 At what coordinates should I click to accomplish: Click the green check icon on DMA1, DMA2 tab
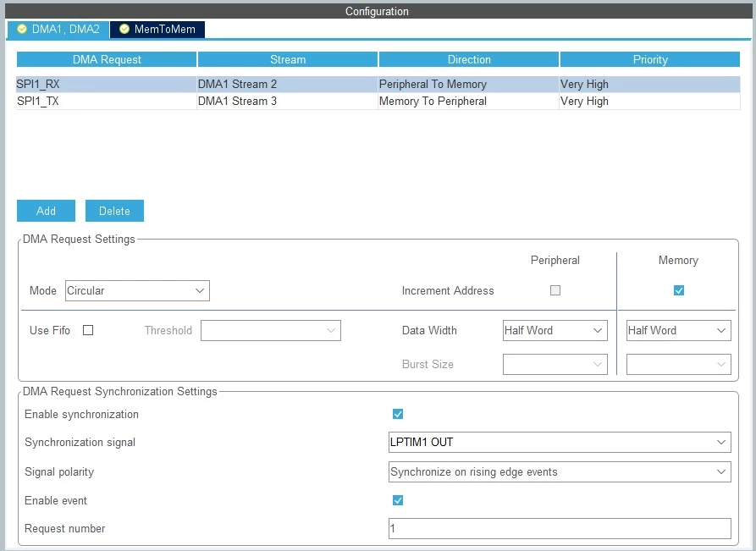[x=22, y=30]
